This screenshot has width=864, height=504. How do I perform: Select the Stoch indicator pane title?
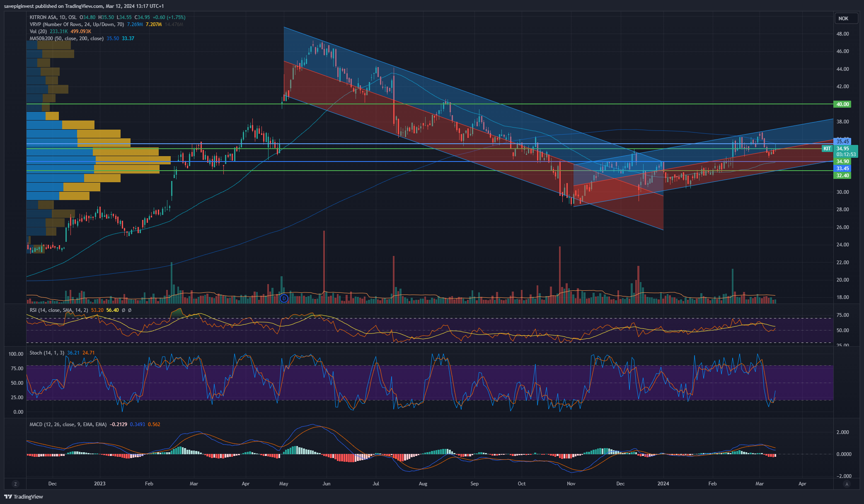pos(47,353)
